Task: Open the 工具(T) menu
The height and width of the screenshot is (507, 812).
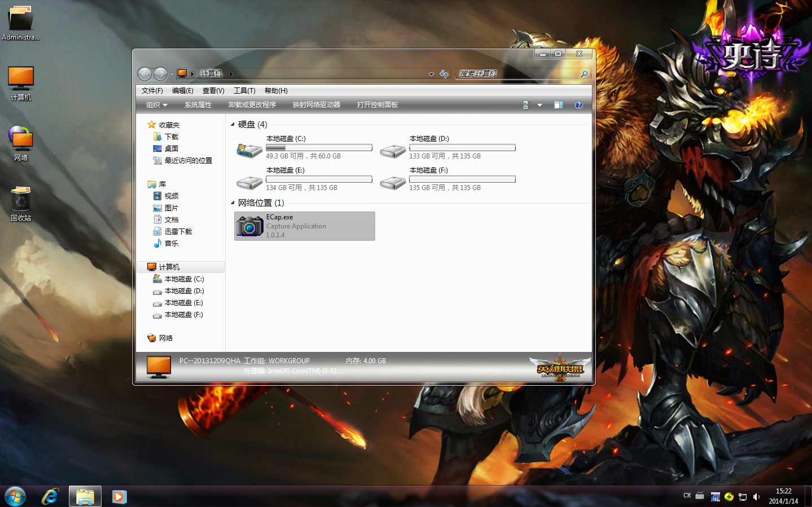Action: tap(244, 91)
